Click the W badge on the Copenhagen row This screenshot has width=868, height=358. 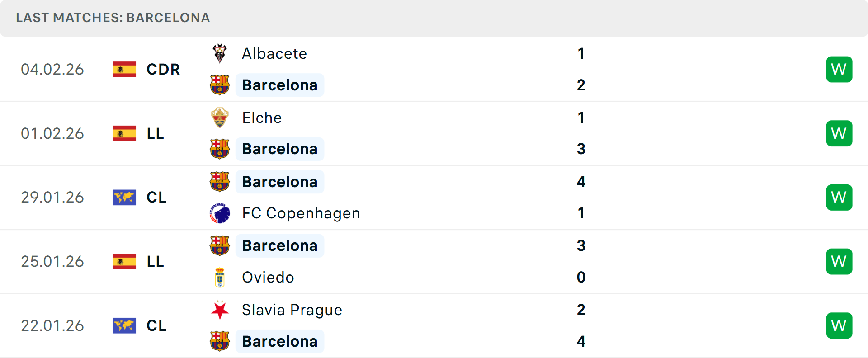point(839,197)
